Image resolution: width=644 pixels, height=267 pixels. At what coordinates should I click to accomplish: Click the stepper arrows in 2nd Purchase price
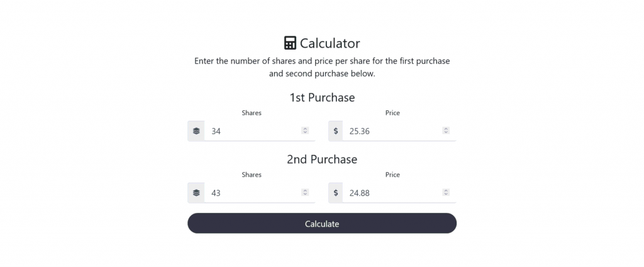(446, 193)
